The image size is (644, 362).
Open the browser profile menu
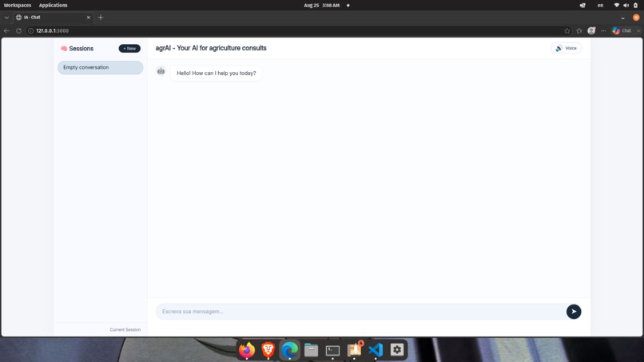(x=591, y=31)
